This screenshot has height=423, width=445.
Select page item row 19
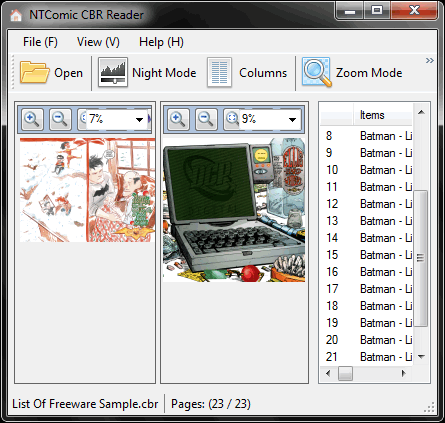point(366,323)
